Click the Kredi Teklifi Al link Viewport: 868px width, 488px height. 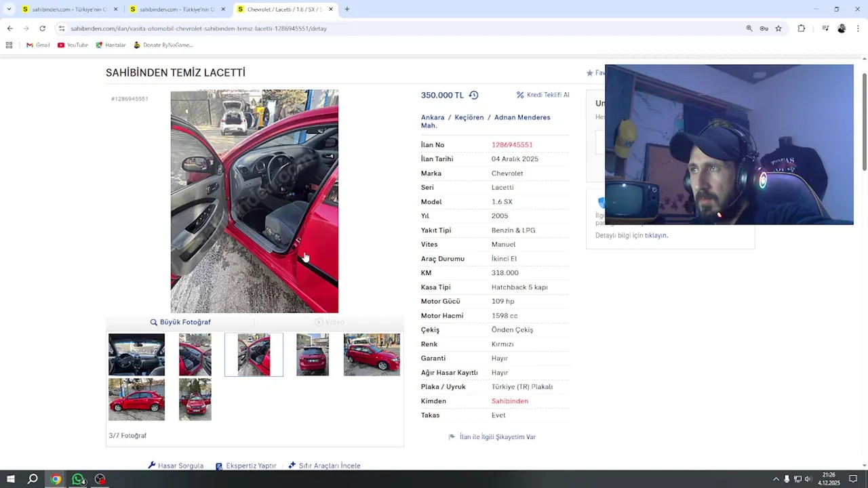coord(542,95)
